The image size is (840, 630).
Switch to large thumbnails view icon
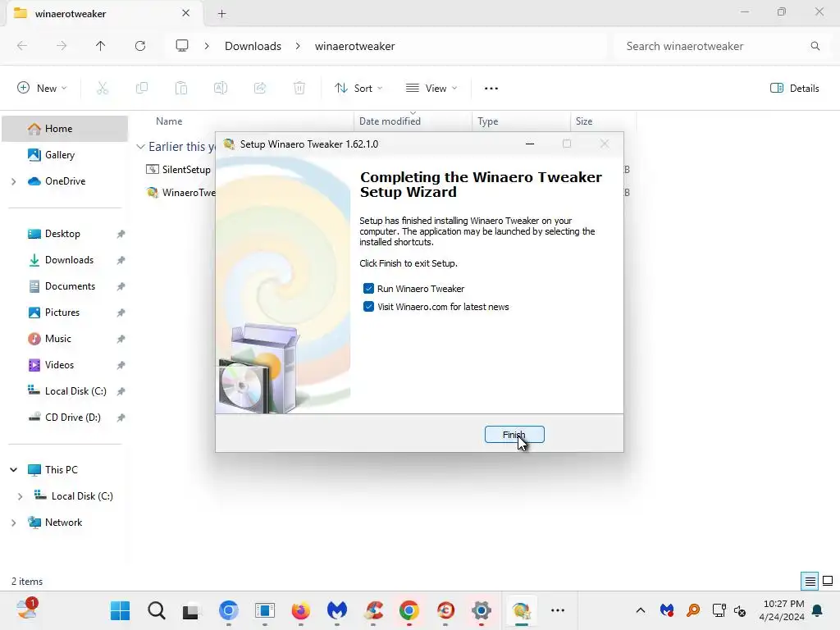pos(828,581)
